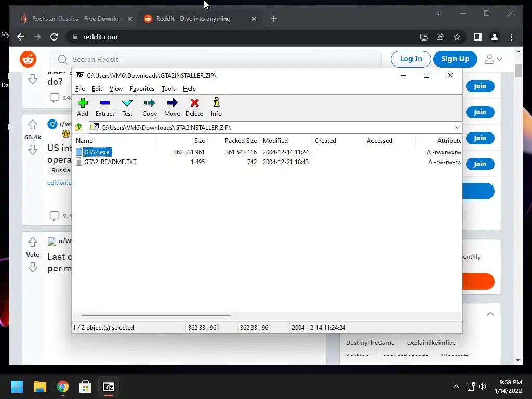The width and height of the screenshot is (532, 399).
Task: Open Chrome three-dot menu
Action: click(x=511, y=37)
